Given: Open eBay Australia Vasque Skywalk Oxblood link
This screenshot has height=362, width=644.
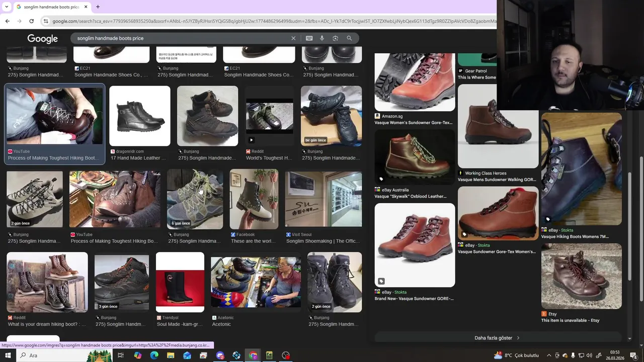Looking at the screenshot, I should coord(411,197).
